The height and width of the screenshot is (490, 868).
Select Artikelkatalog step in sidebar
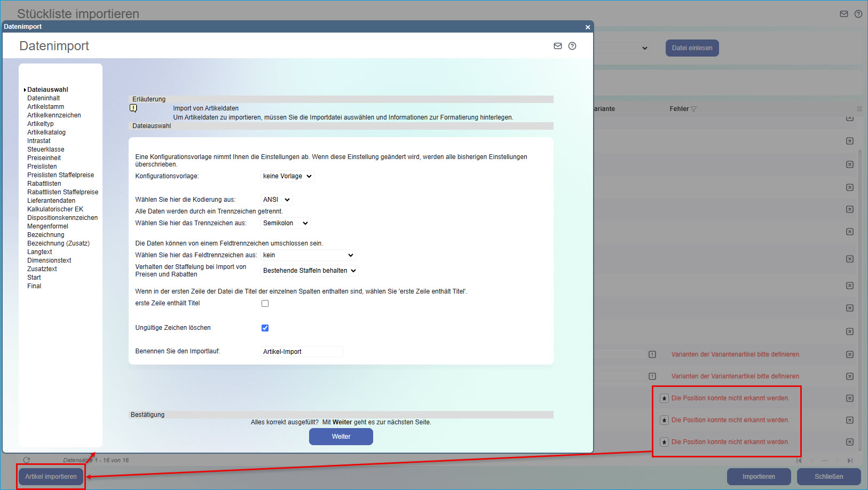pos(46,132)
